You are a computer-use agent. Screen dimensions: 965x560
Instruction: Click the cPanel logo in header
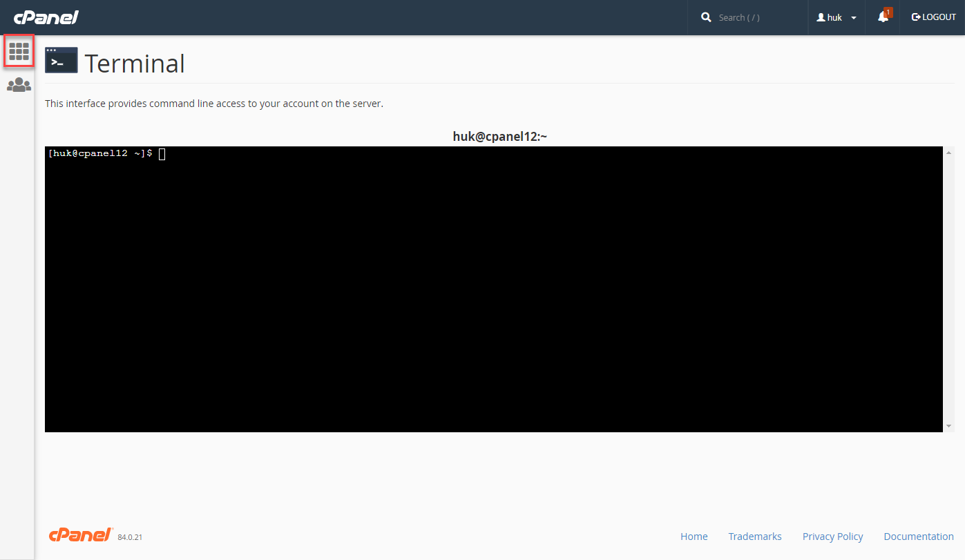pyautogui.click(x=46, y=17)
